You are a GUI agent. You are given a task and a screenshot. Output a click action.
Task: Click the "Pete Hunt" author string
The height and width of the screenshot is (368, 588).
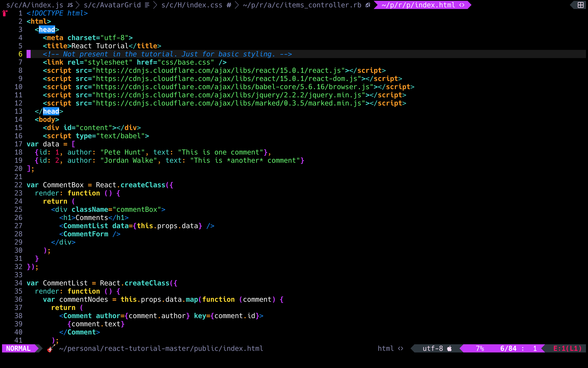click(122, 152)
